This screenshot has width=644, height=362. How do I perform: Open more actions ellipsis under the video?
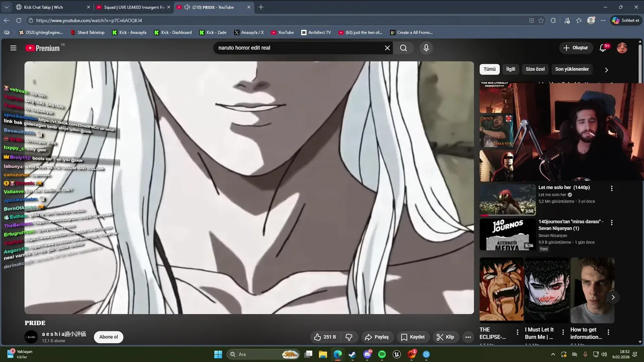point(468,337)
